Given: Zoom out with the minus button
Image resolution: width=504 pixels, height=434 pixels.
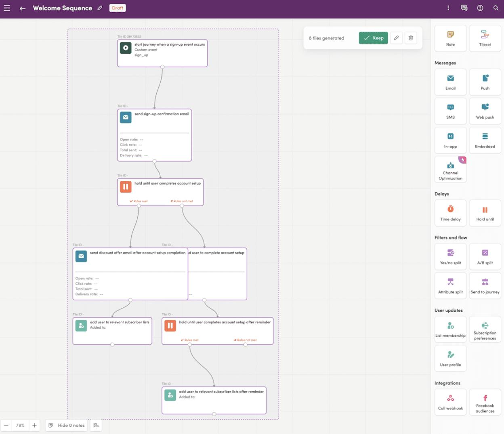Looking at the screenshot, I should click(6, 425).
